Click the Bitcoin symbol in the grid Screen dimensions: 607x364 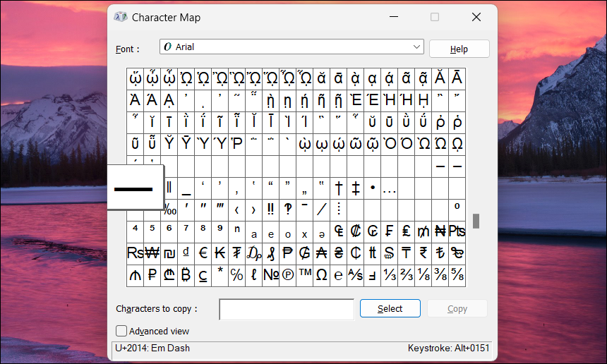pos(186,275)
